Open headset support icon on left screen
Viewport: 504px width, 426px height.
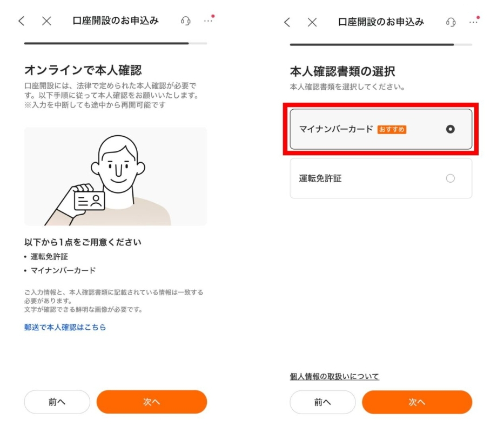tap(185, 21)
